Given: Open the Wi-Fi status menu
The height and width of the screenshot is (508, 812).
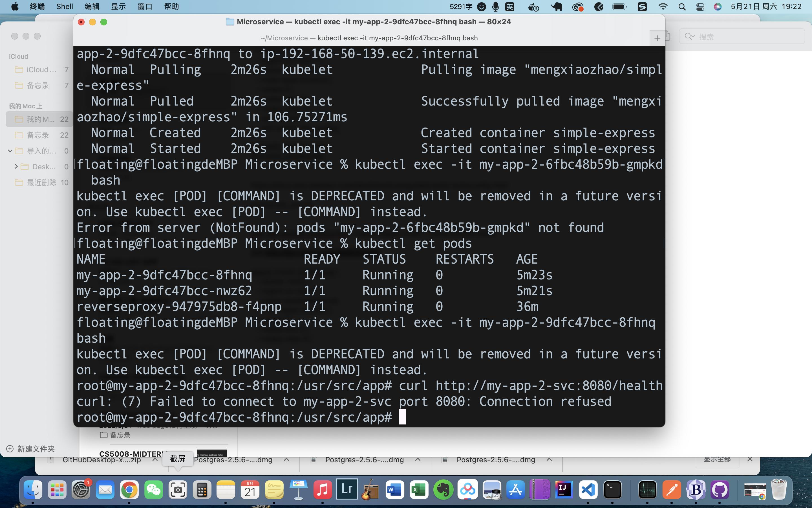Looking at the screenshot, I should (x=663, y=7).
